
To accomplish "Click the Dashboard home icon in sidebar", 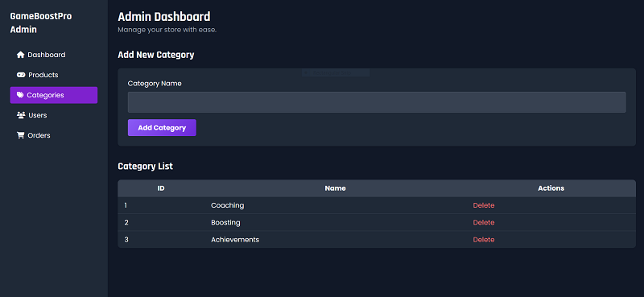I will pyautogui.click(x=21, y=55).
